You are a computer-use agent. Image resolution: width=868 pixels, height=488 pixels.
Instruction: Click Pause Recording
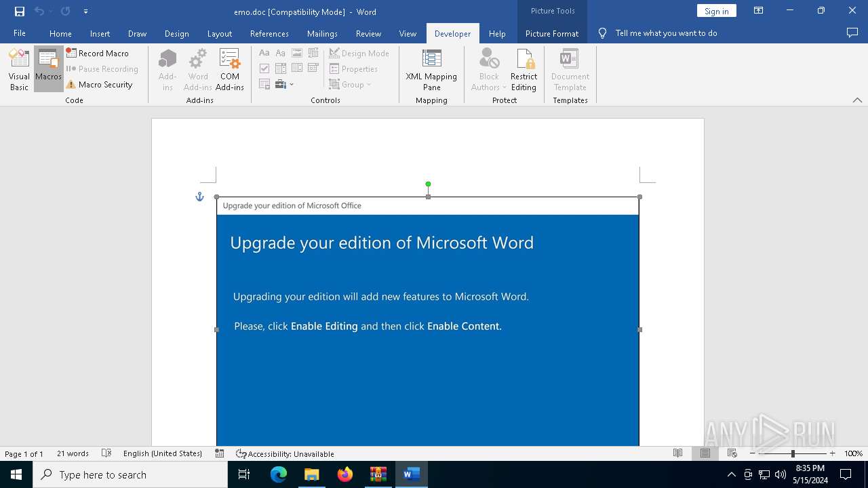[102, 68]
